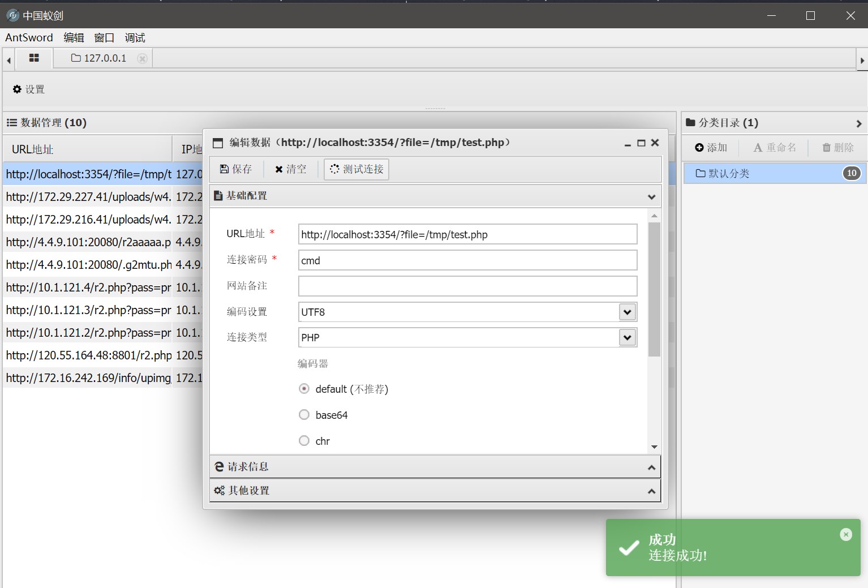Expand the 请求信息 request info section
The width and height of the screenshot is (868, 588).
(x=435, y=467)
